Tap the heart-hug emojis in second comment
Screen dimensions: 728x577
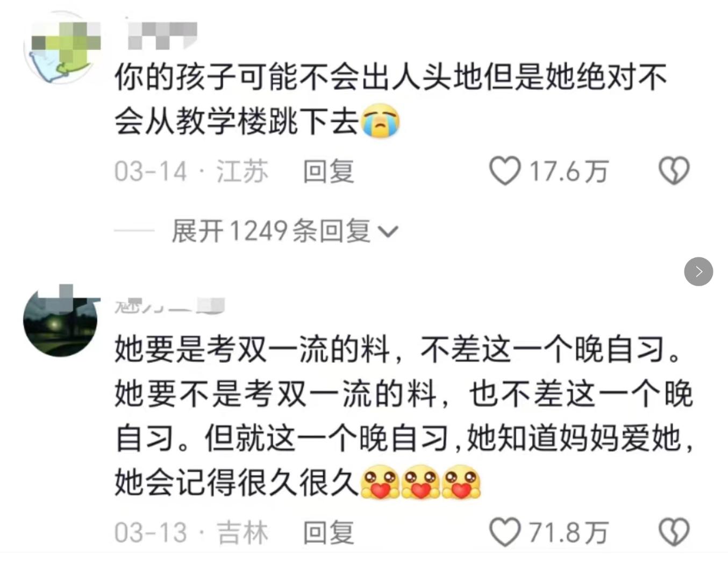coord(420,482)
